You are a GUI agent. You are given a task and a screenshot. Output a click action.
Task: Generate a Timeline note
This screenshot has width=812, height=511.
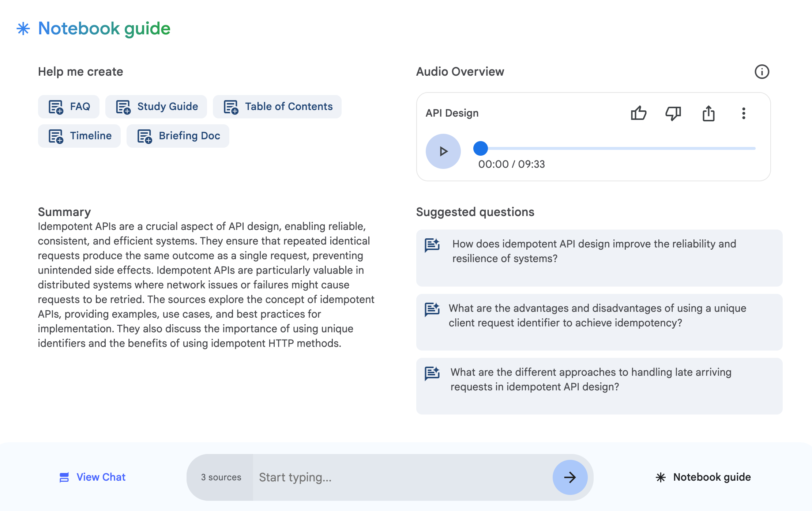[x=79, y=136]
